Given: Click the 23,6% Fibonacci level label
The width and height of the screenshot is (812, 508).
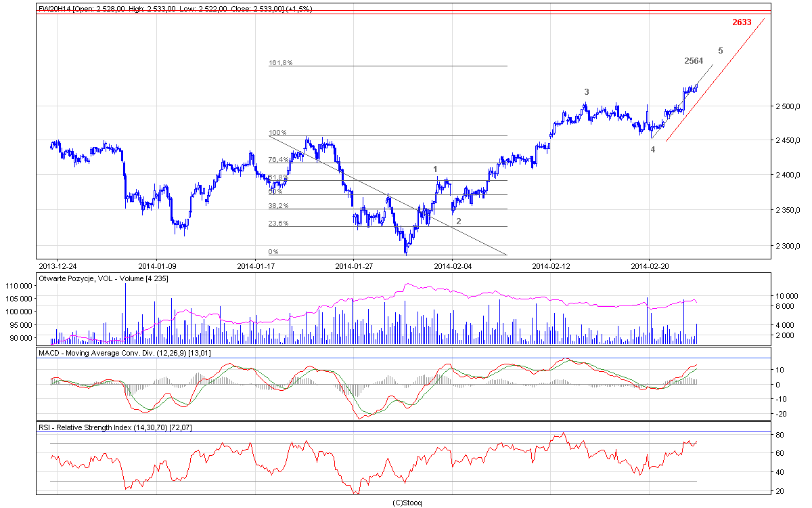Looking at the screenshot, I should click(279, 224).
